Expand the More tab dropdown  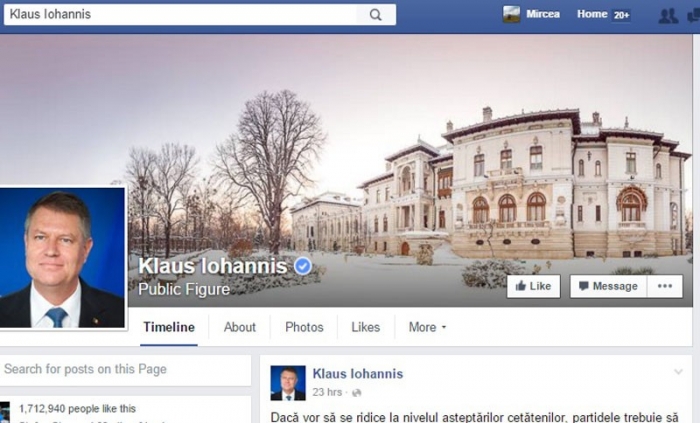point(427,327)
